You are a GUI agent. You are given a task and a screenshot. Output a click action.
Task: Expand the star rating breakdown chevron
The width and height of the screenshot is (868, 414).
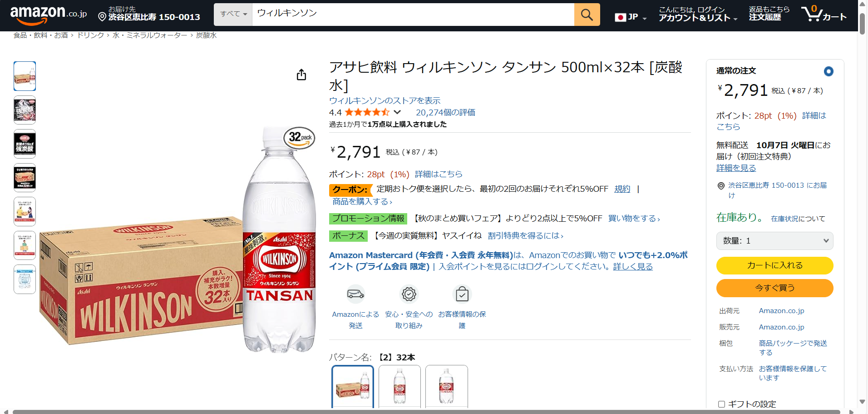397,112
